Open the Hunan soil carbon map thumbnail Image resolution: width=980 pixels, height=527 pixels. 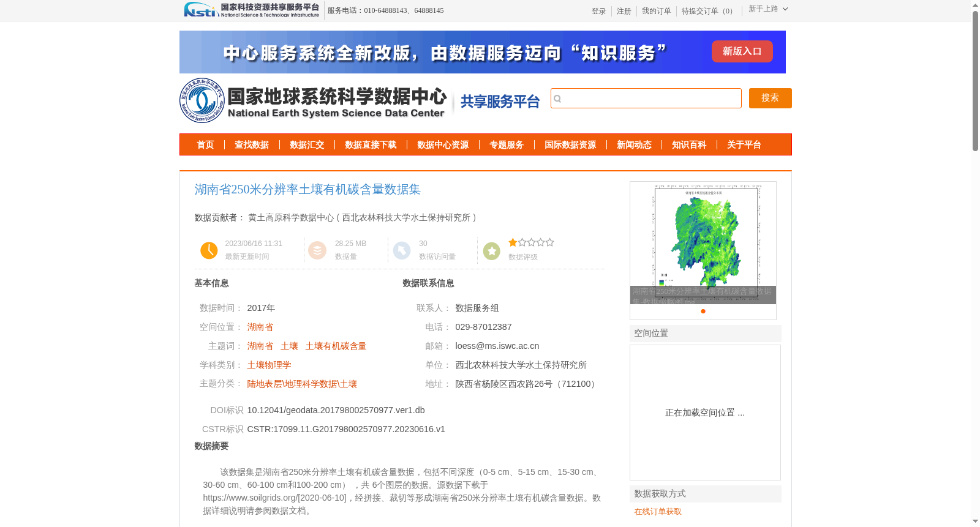click(x=703, y=242)
